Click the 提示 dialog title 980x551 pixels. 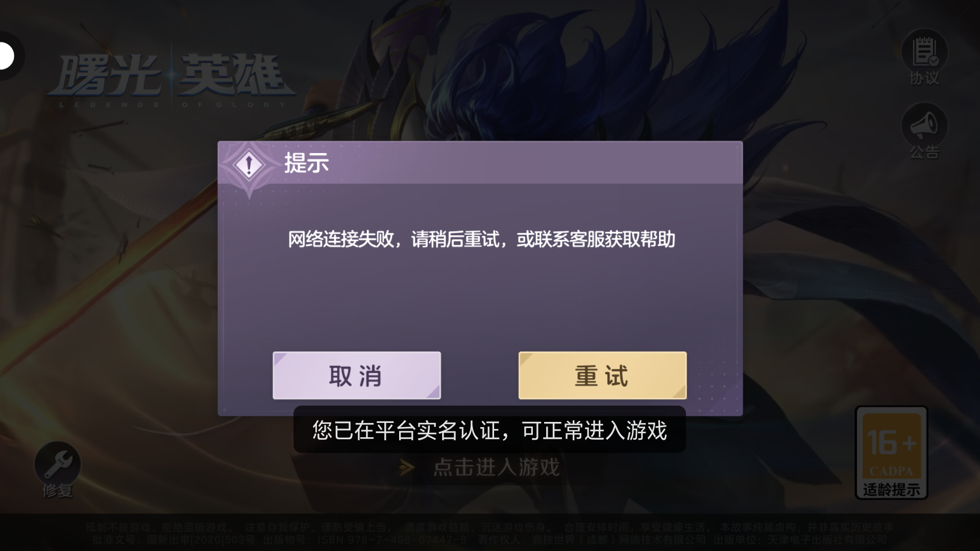coord(306,163)
